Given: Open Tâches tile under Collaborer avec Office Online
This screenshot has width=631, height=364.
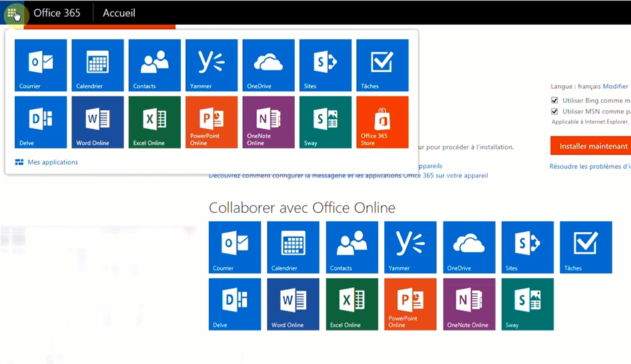Looking at the screenshot, I should pyautogui.click(x=586, y=247).
